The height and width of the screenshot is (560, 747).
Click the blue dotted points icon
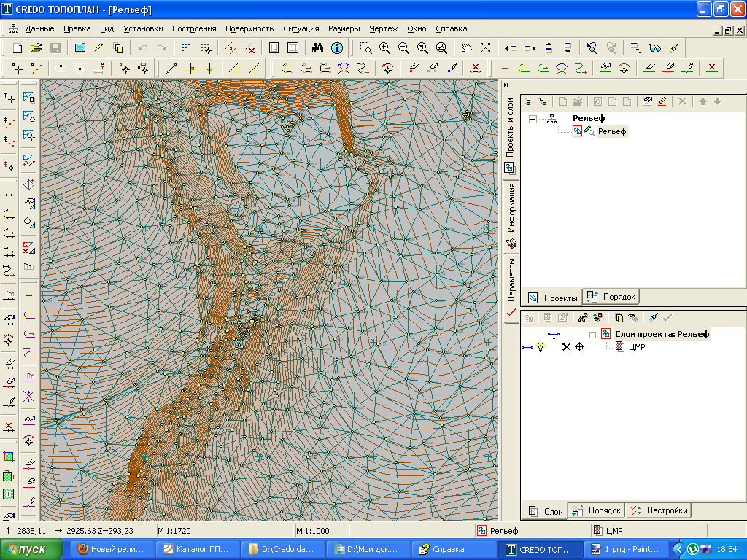186,47
